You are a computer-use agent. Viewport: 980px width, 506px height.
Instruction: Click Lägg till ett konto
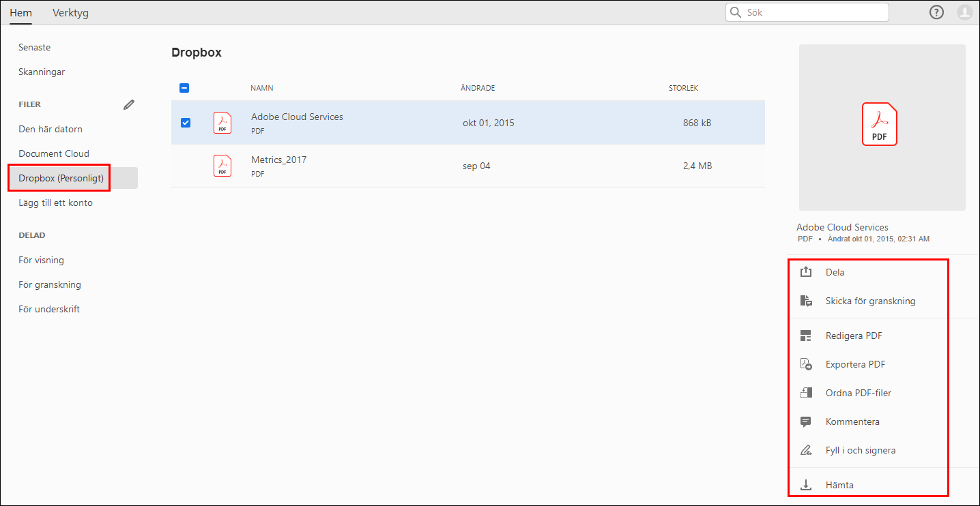coord(55,203)
